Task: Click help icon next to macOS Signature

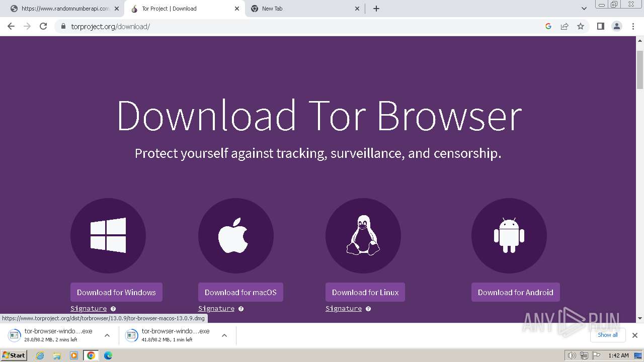Action: pos(241,309)
